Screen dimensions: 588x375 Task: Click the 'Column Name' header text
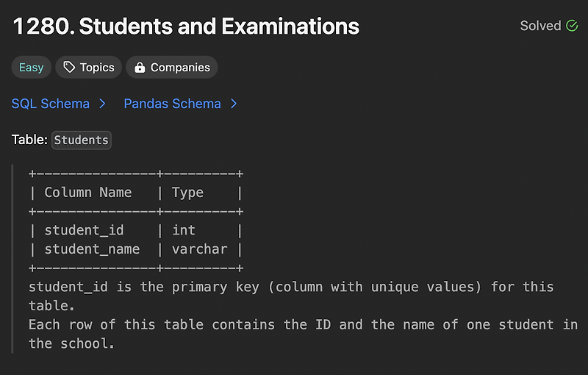click(88, 193)
